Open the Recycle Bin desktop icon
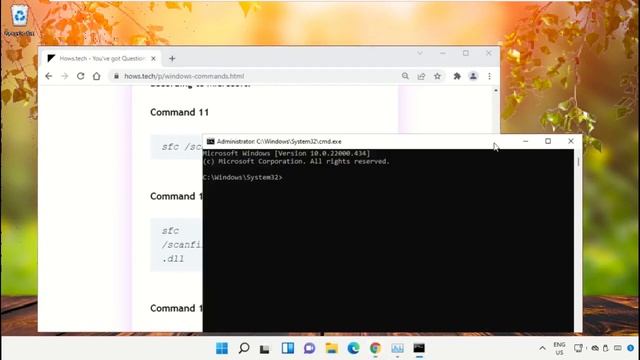Screen dimensions: 640x360 19,20
